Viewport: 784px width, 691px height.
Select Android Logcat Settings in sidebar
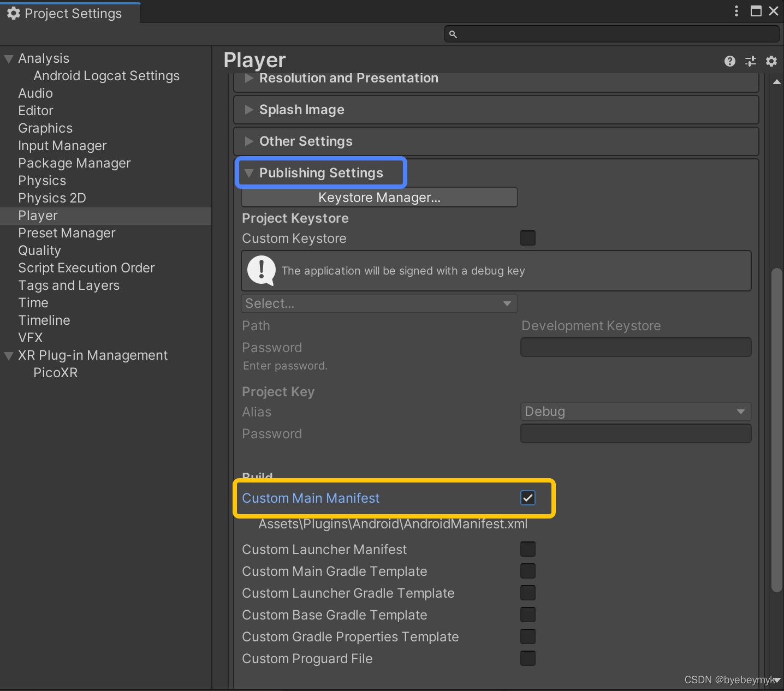[106, 76]
